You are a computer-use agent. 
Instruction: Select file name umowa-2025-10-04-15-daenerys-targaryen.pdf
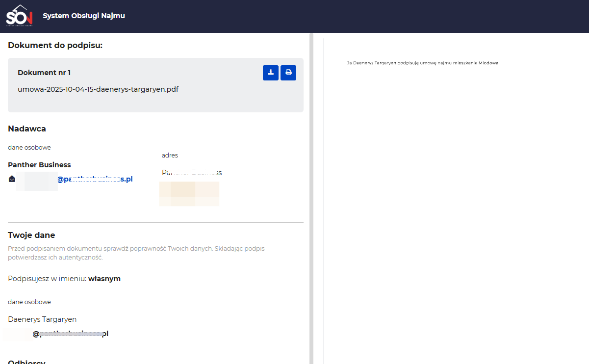(x=98, y=89)
